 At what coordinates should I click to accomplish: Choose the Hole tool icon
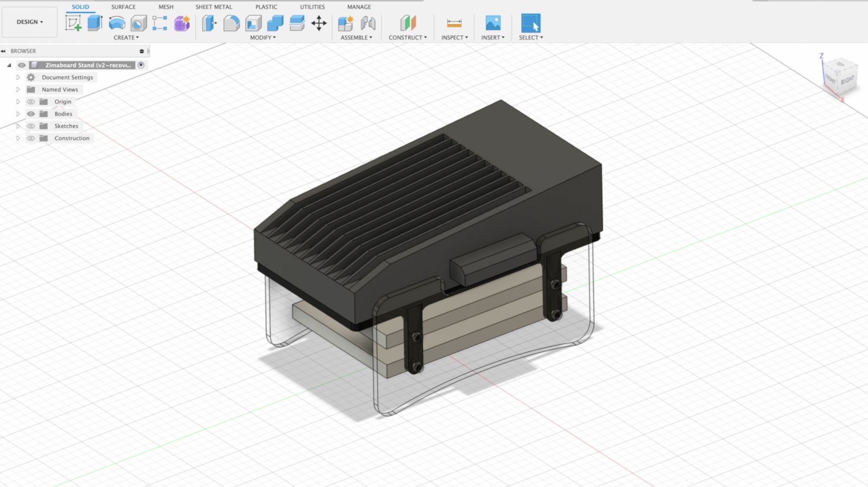pyautogui.click(x=138, y=23)
